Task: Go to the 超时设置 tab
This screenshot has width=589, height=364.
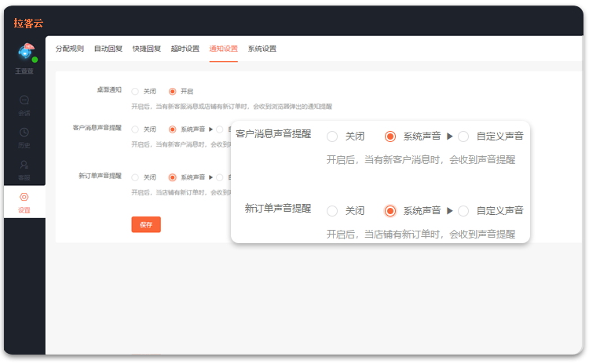Action: click(x=185, y=49)
